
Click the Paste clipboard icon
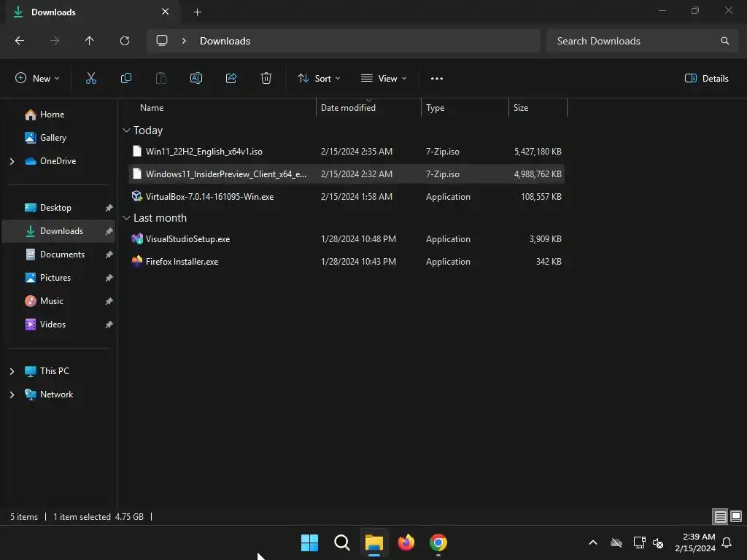[x=161, y=79]
